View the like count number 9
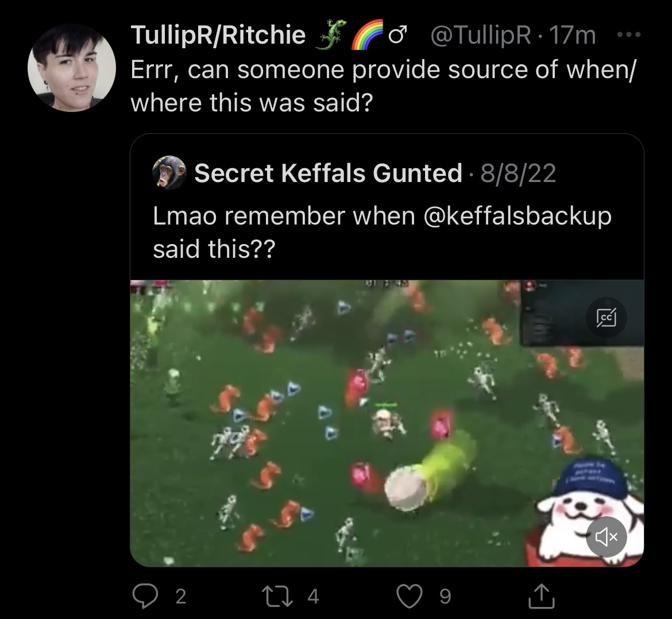Viewport: 672px width, 619px height. (445, 596)
